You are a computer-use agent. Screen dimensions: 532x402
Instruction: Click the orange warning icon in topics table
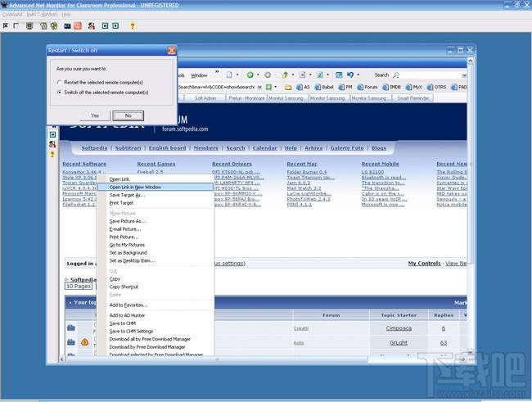(x=84, y=342)
